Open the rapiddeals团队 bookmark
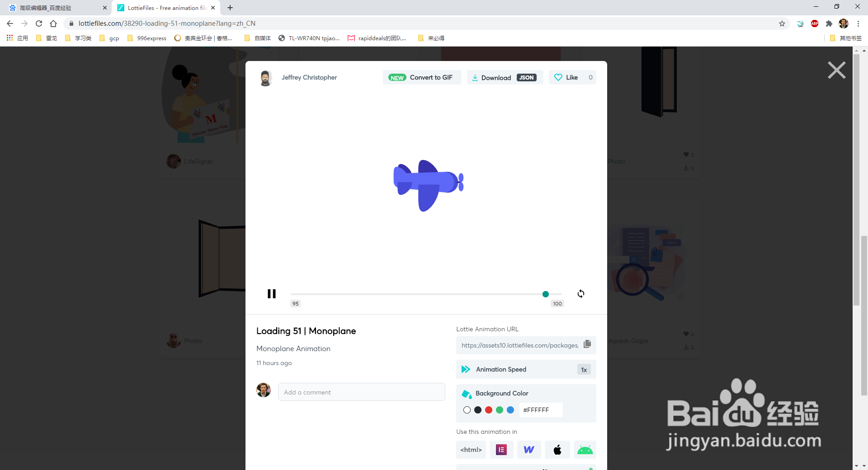 377,38
